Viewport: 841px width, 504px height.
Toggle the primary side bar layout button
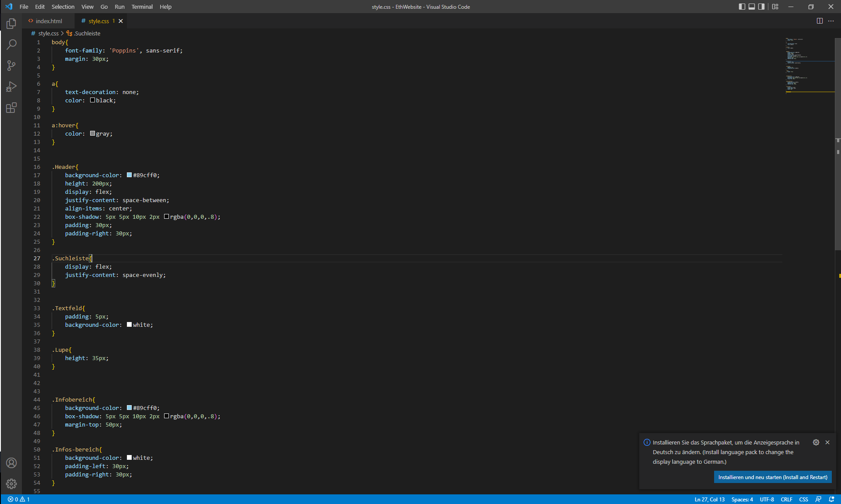tap(742, 7)
